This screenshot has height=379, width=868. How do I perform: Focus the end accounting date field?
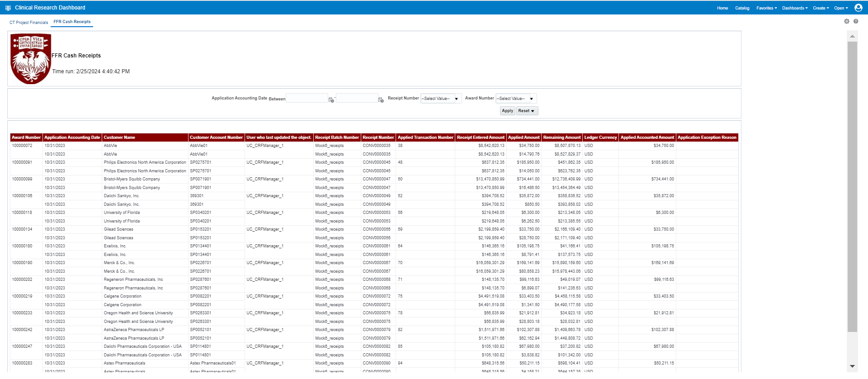[x=357, y=98]
